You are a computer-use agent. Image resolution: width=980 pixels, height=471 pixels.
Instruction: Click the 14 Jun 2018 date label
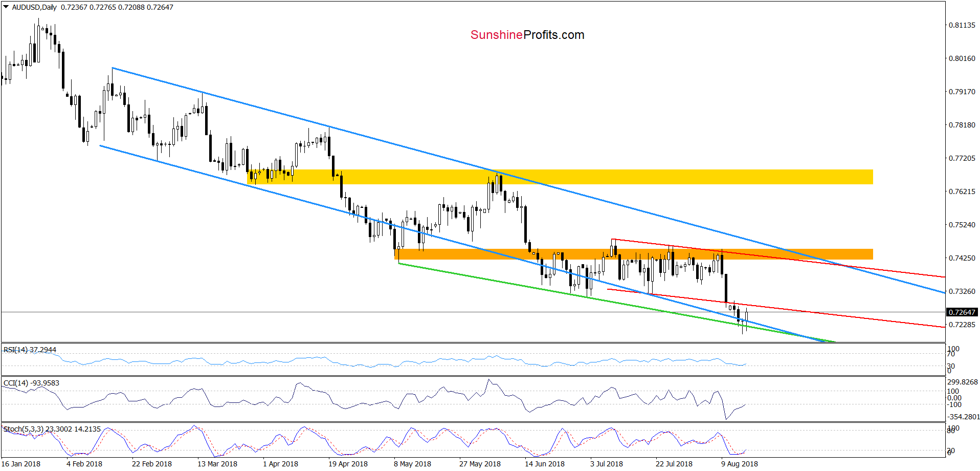coord(545,464)
